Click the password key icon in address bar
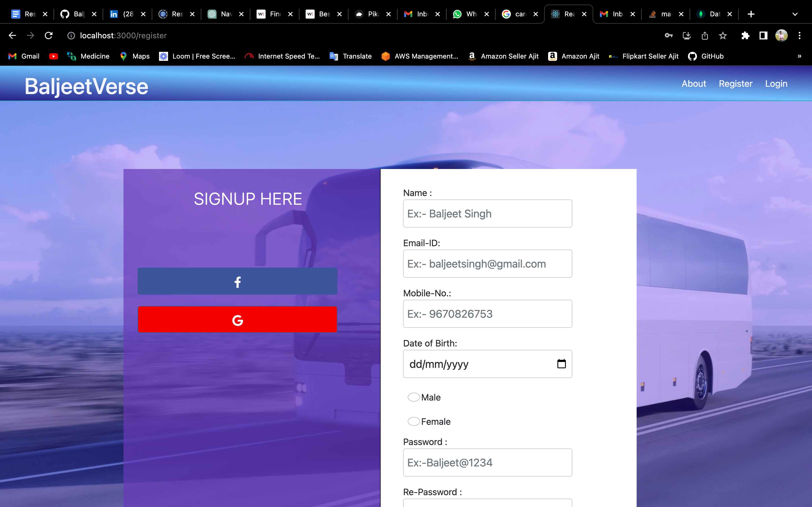 668,35
